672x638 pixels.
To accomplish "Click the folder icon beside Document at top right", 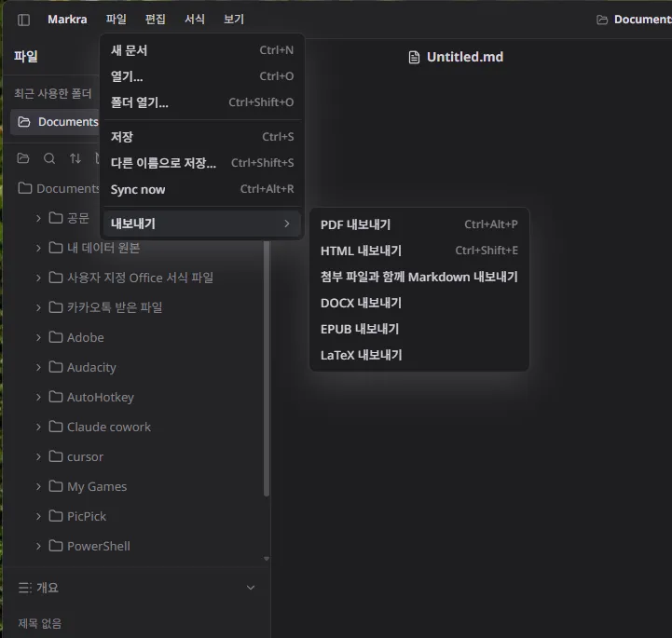I will tap(602, 20).
